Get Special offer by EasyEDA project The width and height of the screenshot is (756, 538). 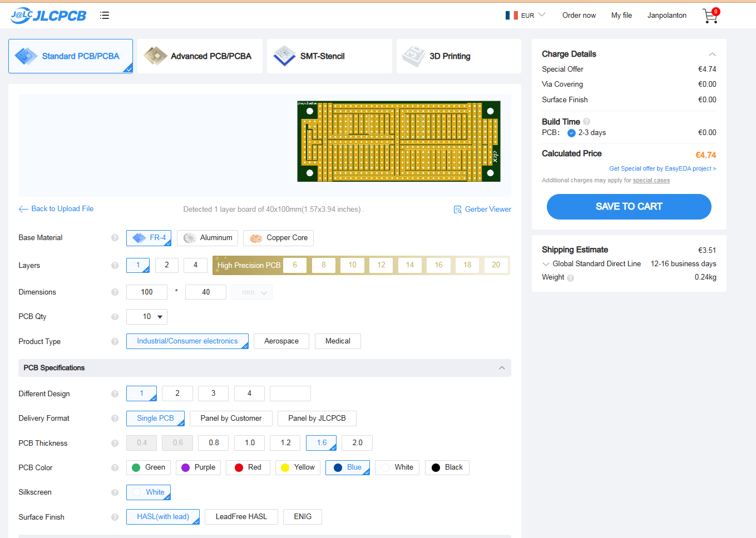point(663,168)
